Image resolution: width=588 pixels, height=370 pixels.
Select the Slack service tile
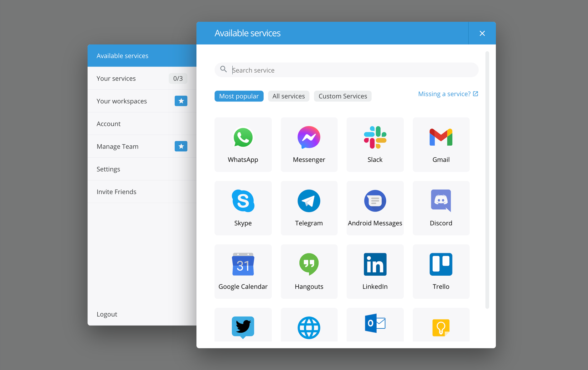375,145
